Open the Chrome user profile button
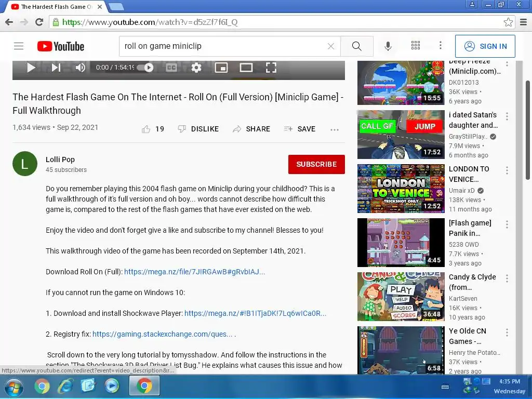 pyautogui.click(x=472, y=4)
